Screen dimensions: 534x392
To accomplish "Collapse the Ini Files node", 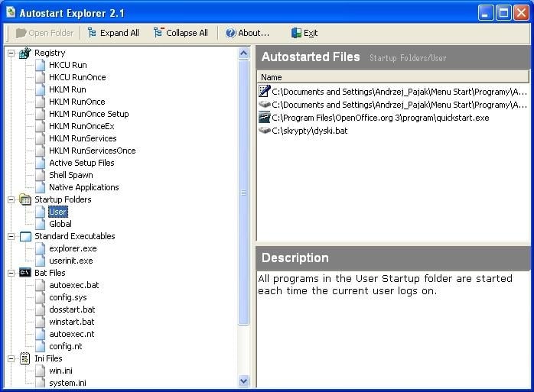I will 11,358.
